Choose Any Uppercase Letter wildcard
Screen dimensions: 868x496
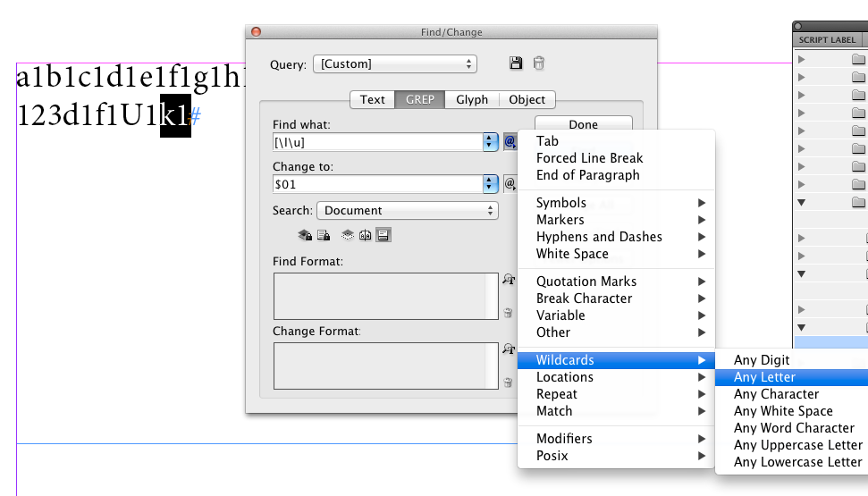[x=792, y=445]
